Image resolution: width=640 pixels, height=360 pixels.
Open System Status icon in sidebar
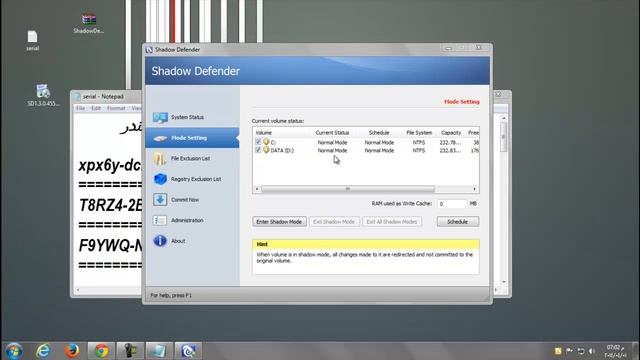click(160, 118)
